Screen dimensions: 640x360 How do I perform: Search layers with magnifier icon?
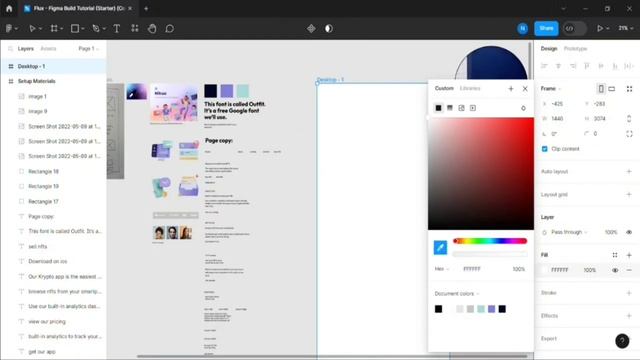pos(11,49)
